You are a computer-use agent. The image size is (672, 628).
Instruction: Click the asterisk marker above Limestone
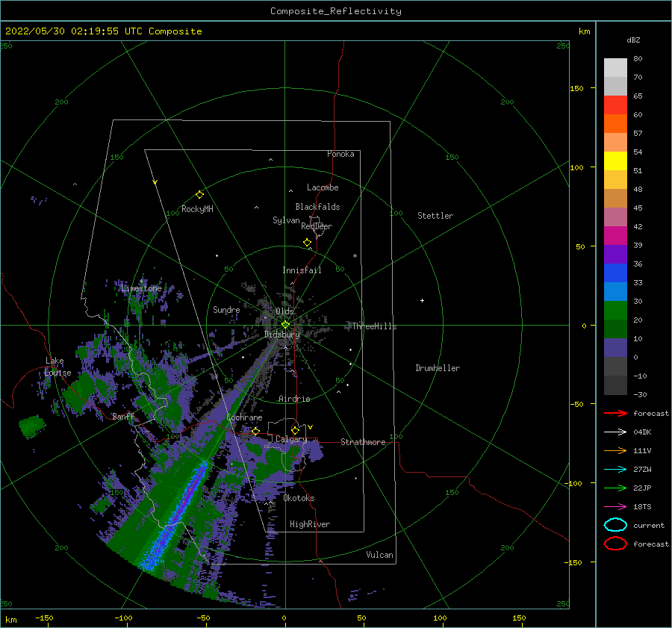coord(141,282)
